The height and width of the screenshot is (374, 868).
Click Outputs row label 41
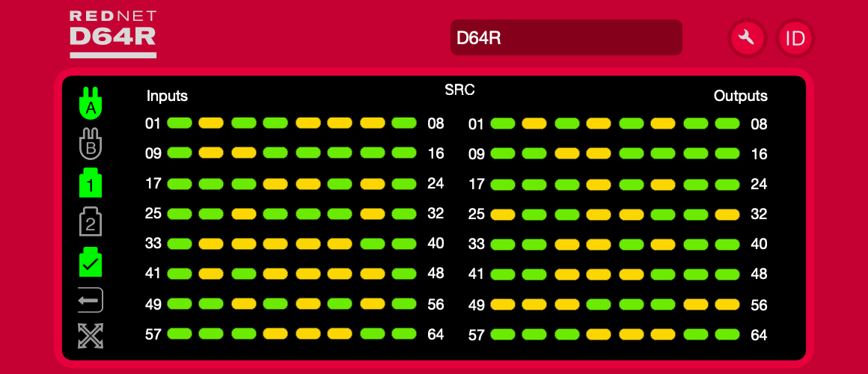click(x=477, y=275)
